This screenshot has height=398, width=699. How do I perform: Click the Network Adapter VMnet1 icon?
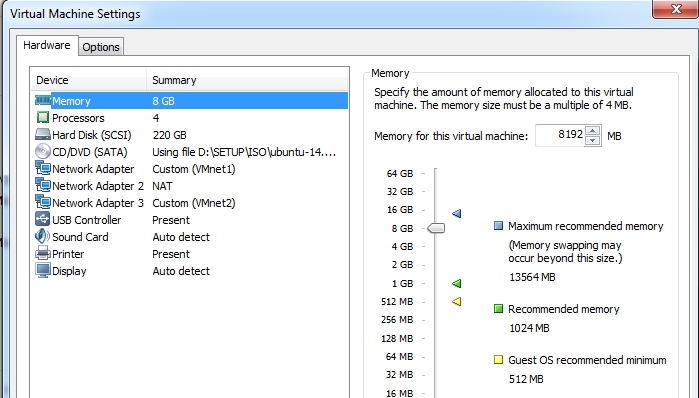(43, 168)
